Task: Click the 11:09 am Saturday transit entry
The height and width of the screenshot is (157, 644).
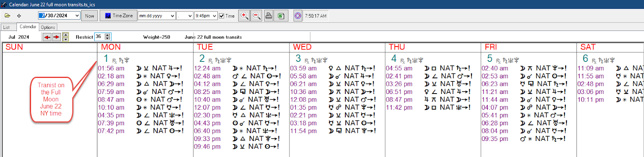Action: click(611, 68)
